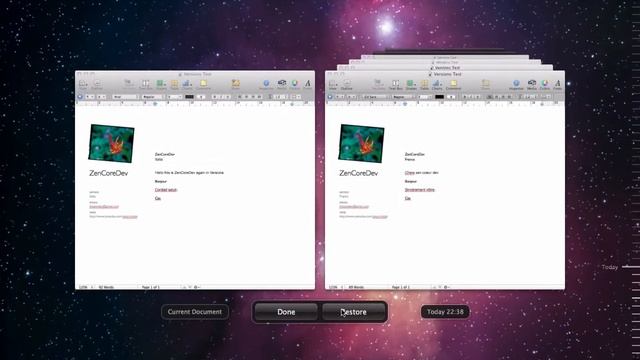Open Colors icon in the Today 22:38 version
Screen dimensions: 640x360
pos(545,84)
